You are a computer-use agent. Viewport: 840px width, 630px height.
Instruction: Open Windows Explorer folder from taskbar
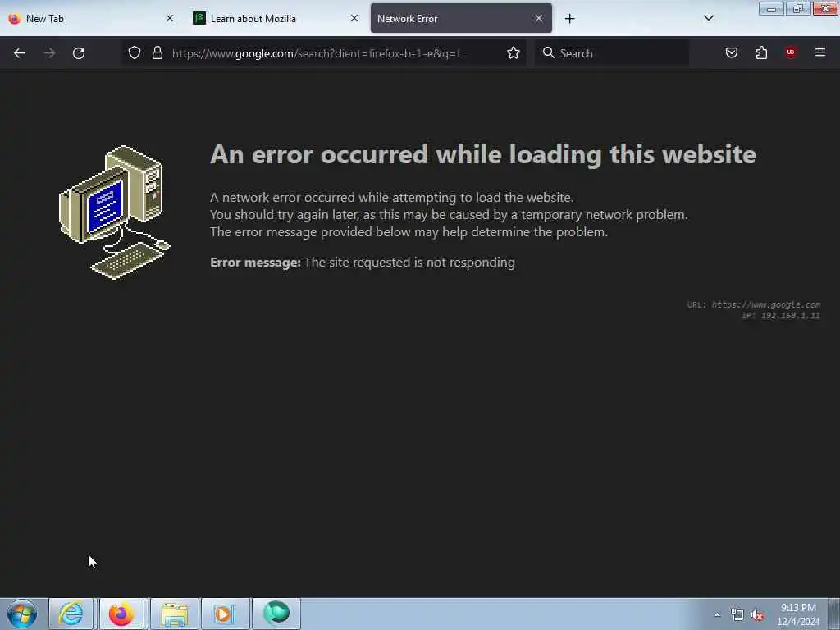pyautogui.click(x=174, y=614)
